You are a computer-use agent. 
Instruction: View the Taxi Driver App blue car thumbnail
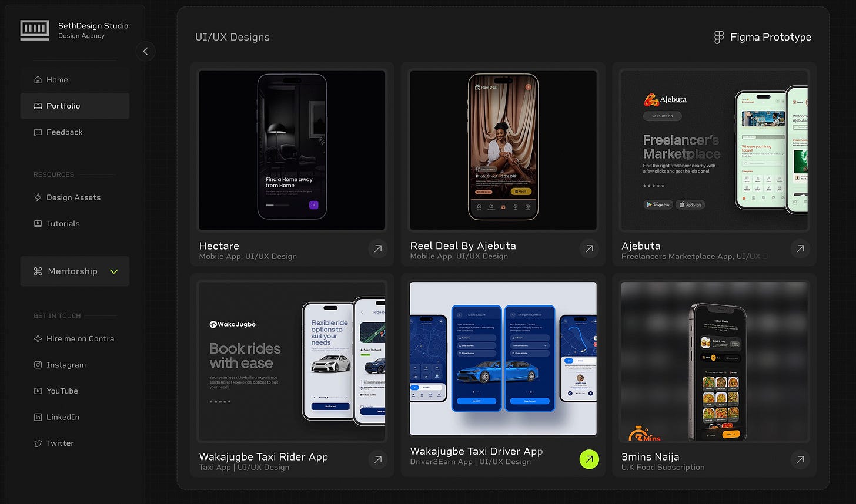point(503,359)
